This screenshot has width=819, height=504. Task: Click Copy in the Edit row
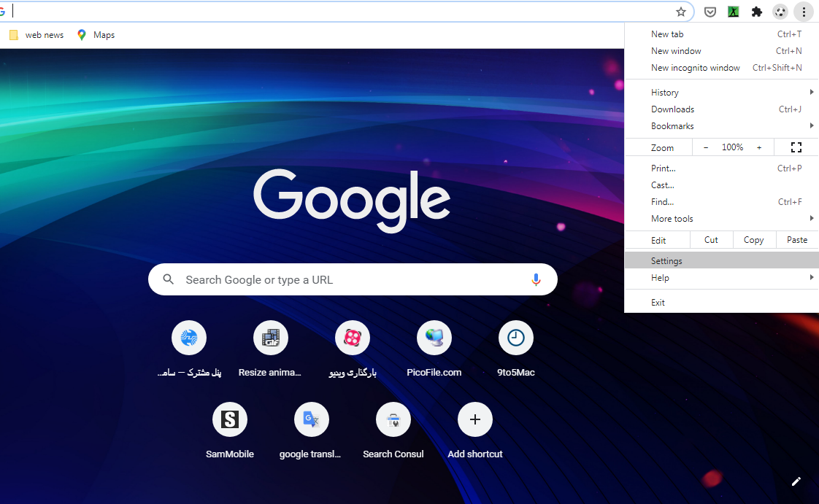click(754, 239)
